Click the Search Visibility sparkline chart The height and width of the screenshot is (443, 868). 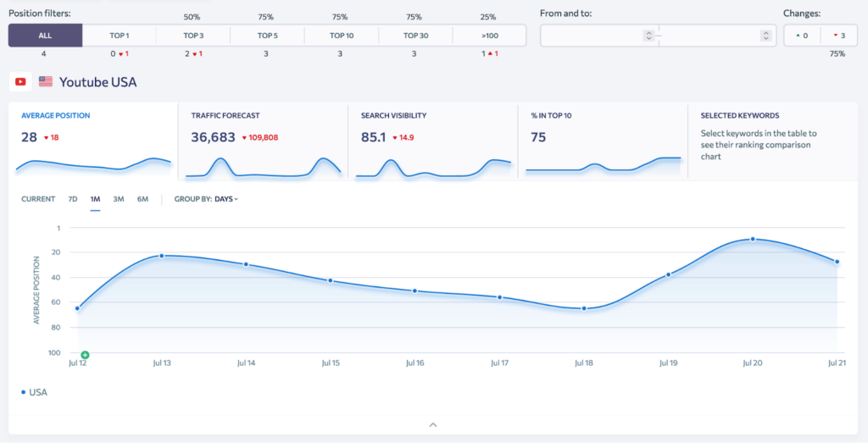pos(433,168)
